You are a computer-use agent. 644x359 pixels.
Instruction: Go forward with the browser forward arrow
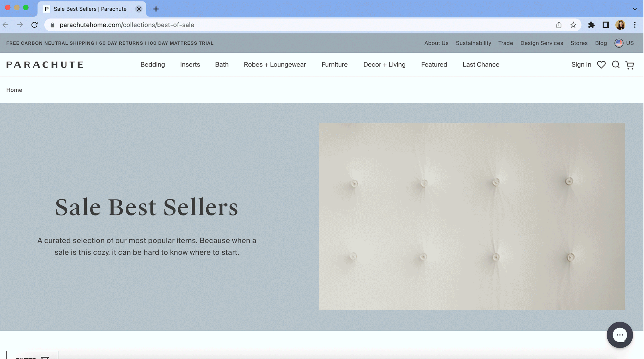point(20,25)
